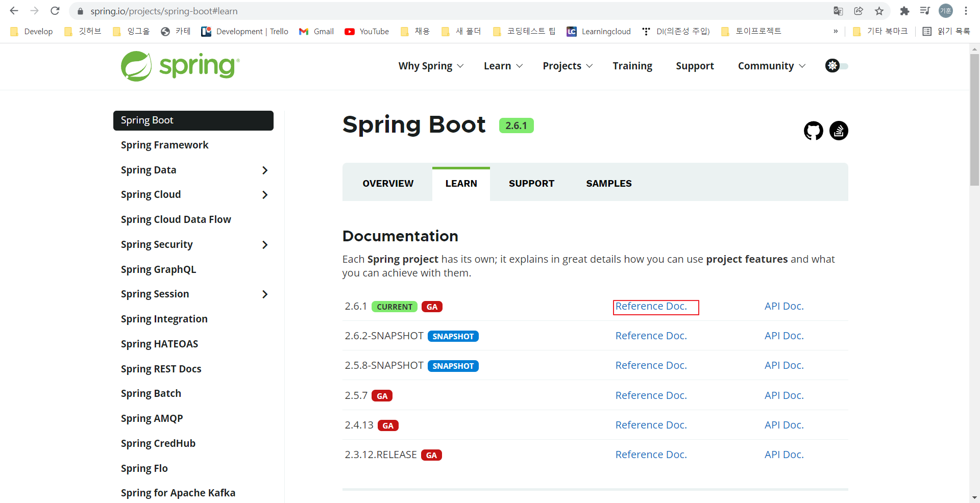Image resolution: width=980 pixels, height=503 pixels.
Task: Open Spring Batch project
Action: (151, 394)
